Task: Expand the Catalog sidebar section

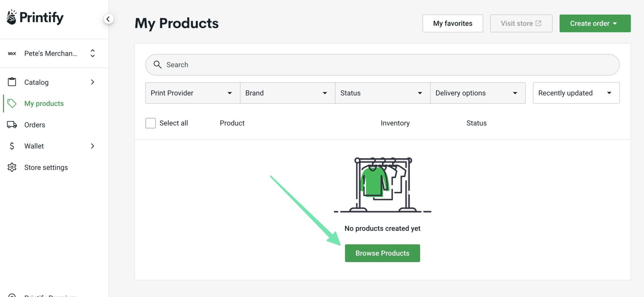Action: click(92, 82)
